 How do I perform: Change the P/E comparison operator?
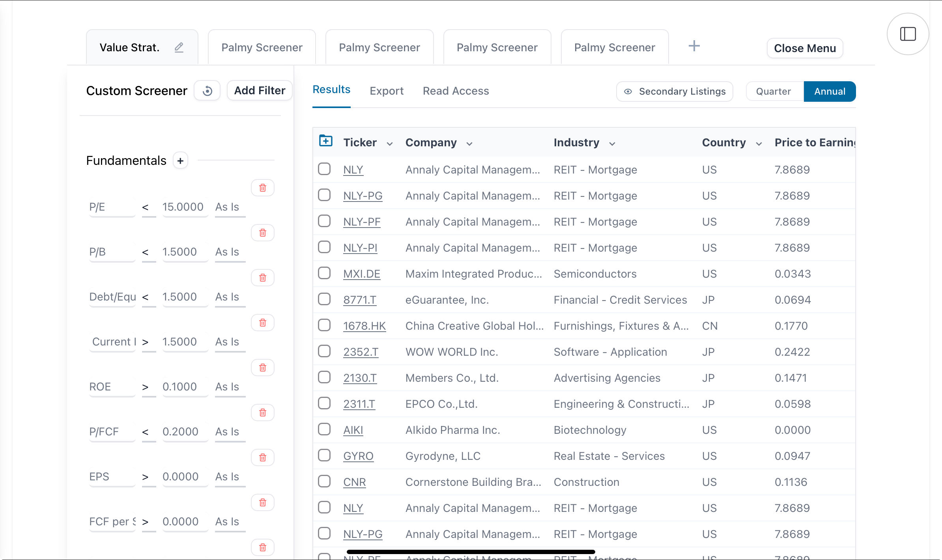(149, 207)
